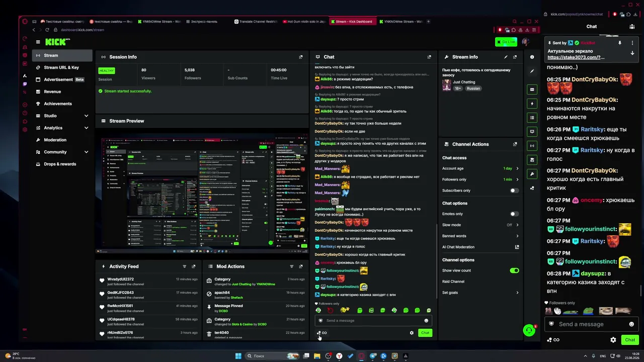The image size is (644, 362).
Task: Open Stream URL & Key page
Action: click(x=62, y=67)
